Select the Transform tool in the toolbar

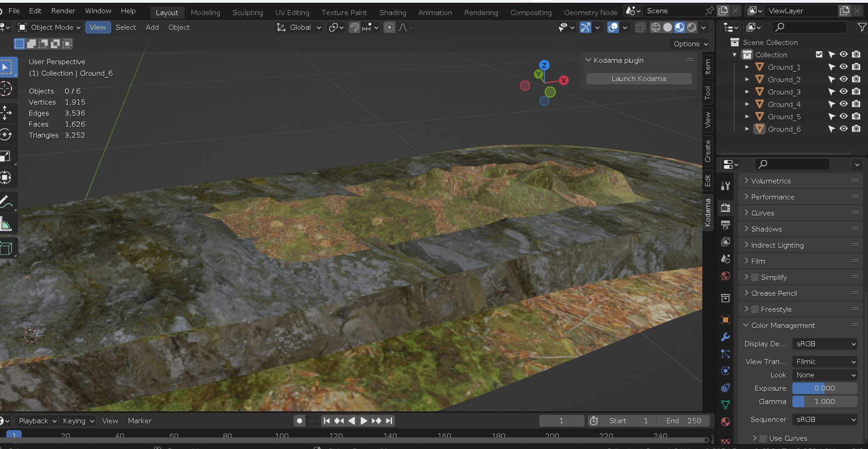click(6, 178)
